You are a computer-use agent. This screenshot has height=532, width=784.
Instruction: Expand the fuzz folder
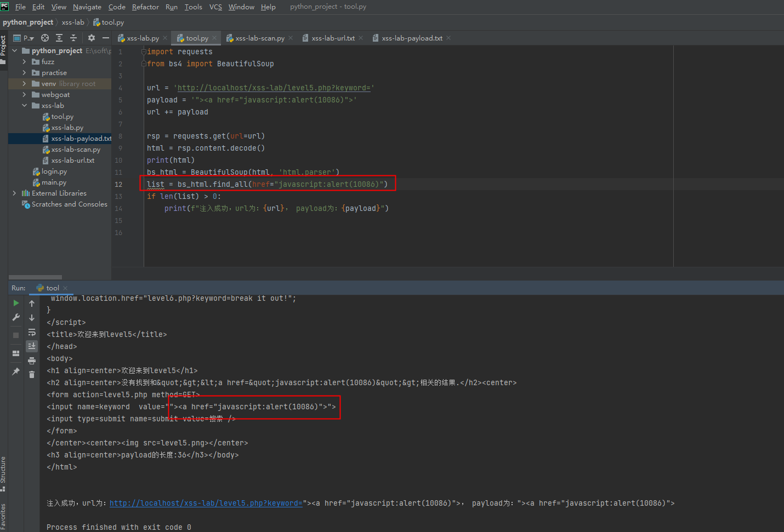tap(24, 62)
